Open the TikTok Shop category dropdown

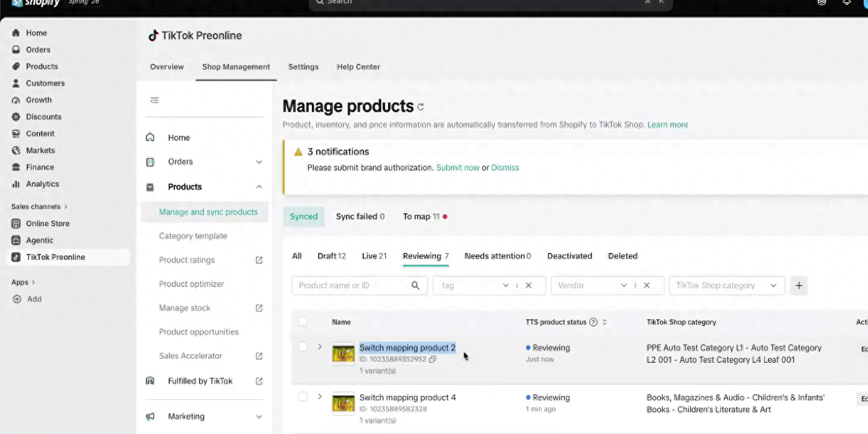pyautogui.click(x=727, y=285)
